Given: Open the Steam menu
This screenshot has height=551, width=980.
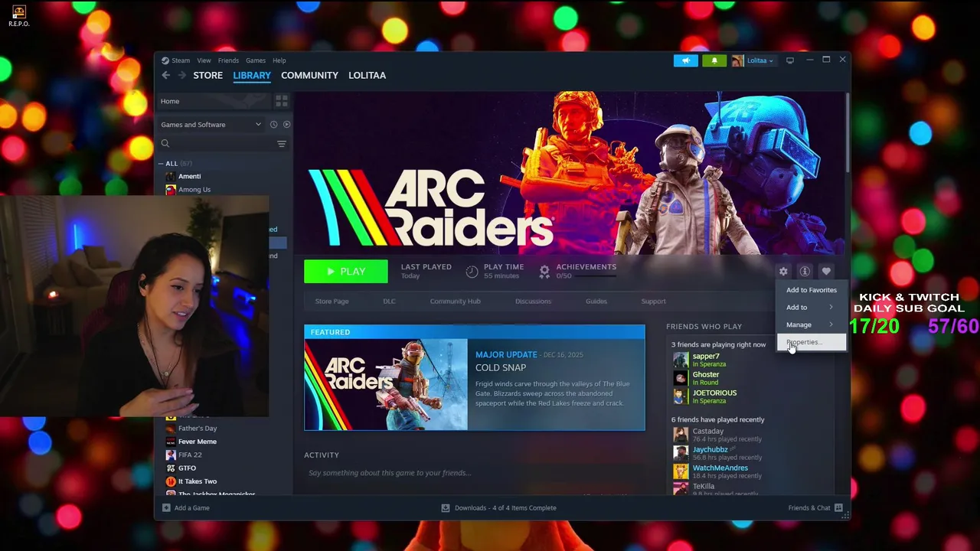Looking at the screenshot, I should click(x=181, y=60).
